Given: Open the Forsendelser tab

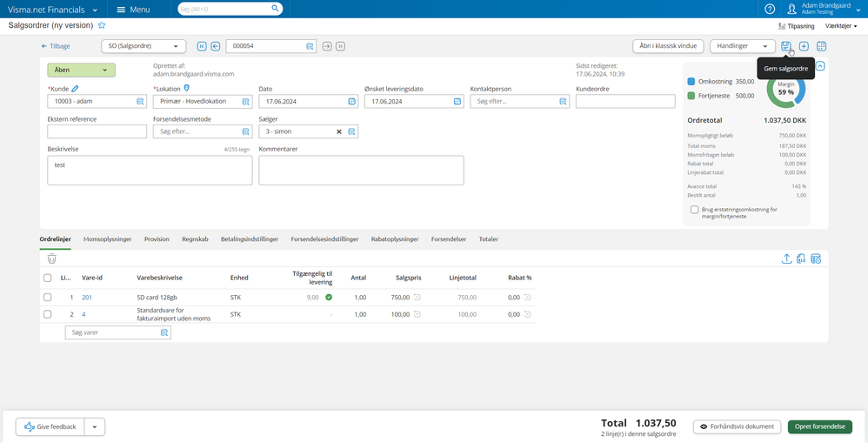Looking at the screenshot, I should click(449, 239).
